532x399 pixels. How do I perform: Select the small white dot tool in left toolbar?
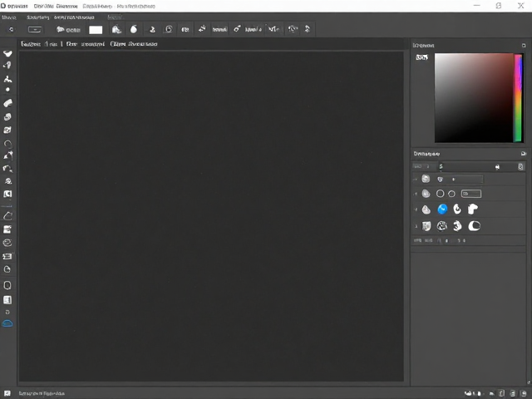tap(7, 90)
